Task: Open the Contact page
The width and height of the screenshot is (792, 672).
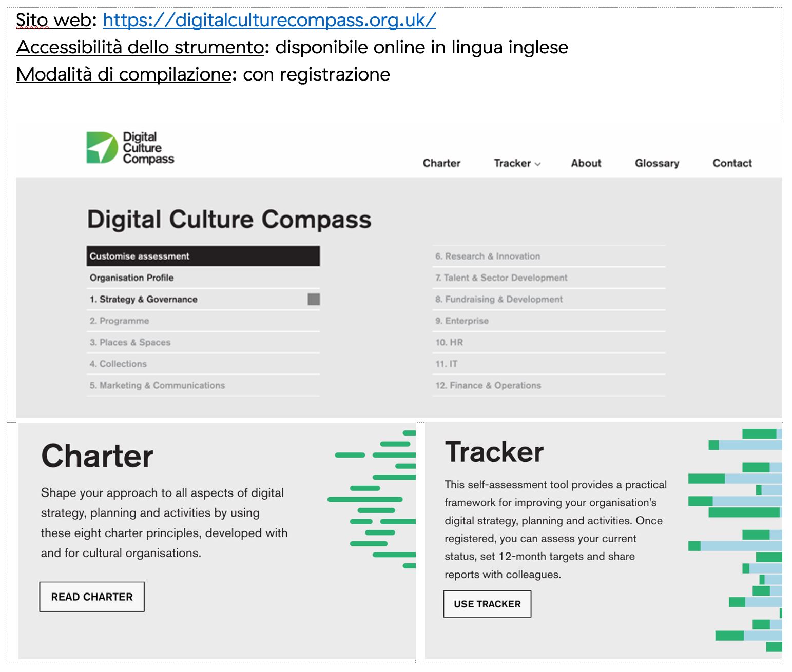Action: tap(732, 163)
